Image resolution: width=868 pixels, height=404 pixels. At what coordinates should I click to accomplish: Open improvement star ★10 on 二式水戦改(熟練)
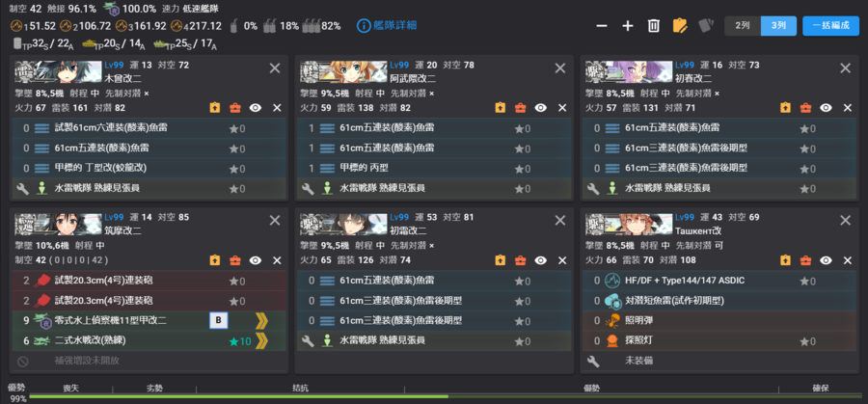[240, 341]
